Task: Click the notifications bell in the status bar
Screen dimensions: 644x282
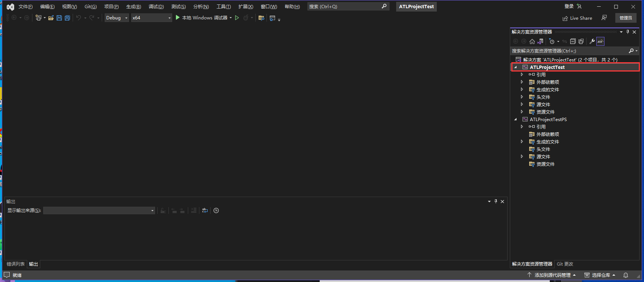Action: pos(626,275)
